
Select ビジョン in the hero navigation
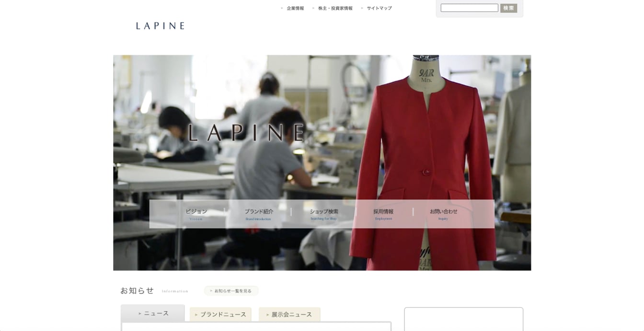click(x=196, y=214)
